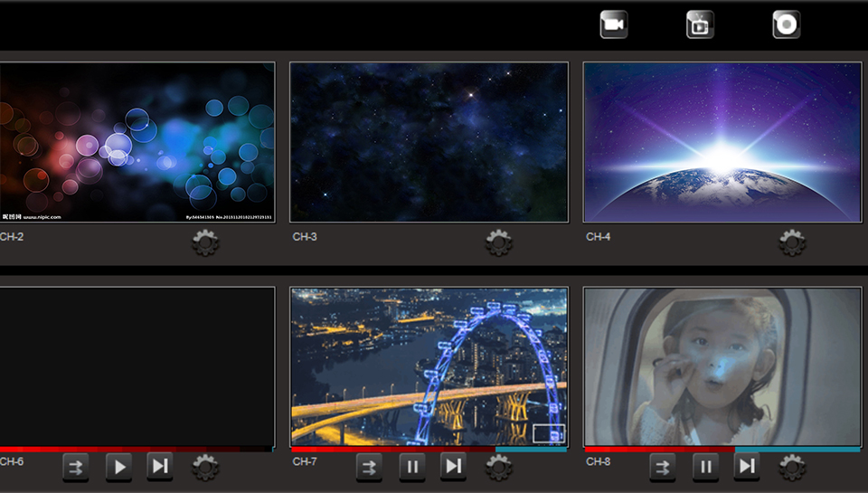This screenshot has height=493, width=868.
Task: Skip to next clip on CH-6
Action: click(x=160, y=467)
